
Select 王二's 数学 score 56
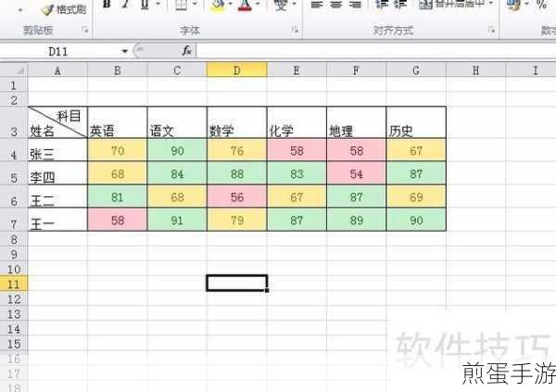coord(237,196)
